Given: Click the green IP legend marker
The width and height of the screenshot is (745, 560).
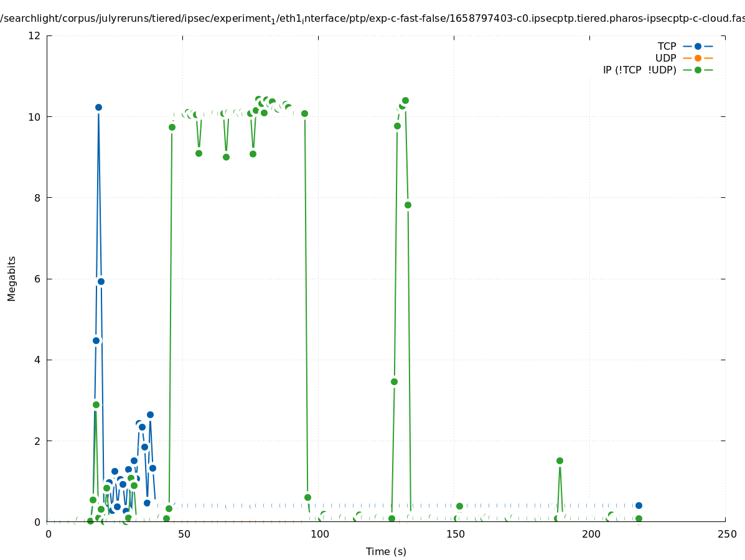Looking at the screenshot, I should tap(698, 70).
